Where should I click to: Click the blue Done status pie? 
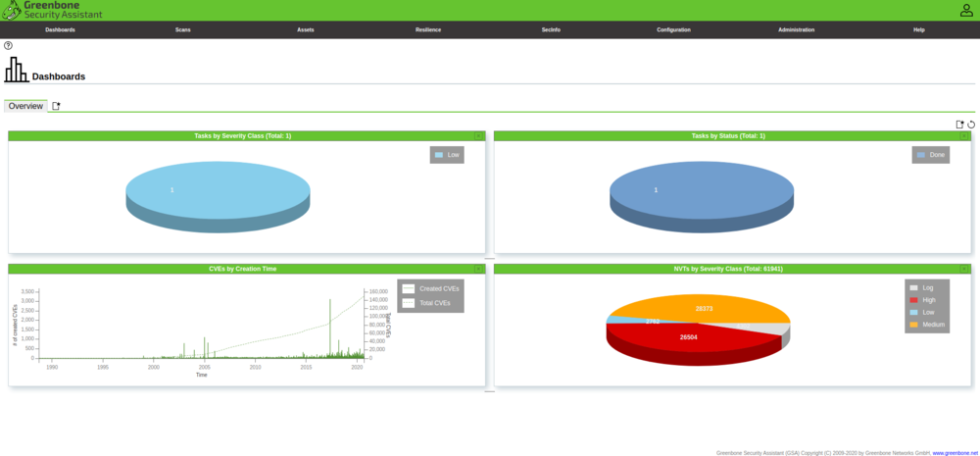coord(702,189)
